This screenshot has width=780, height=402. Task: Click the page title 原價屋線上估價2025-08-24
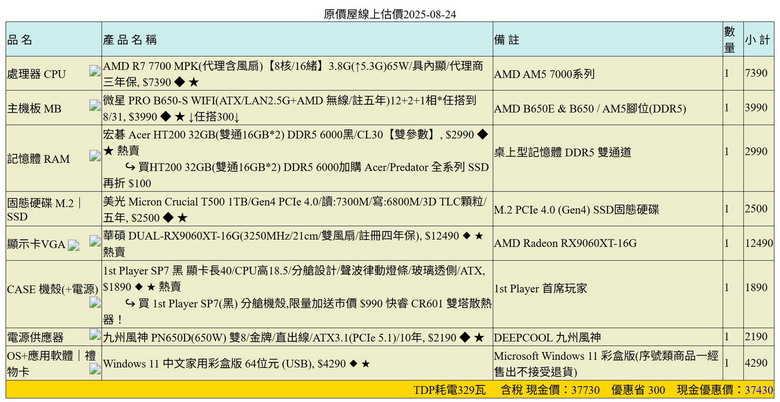tap(390, 14)
